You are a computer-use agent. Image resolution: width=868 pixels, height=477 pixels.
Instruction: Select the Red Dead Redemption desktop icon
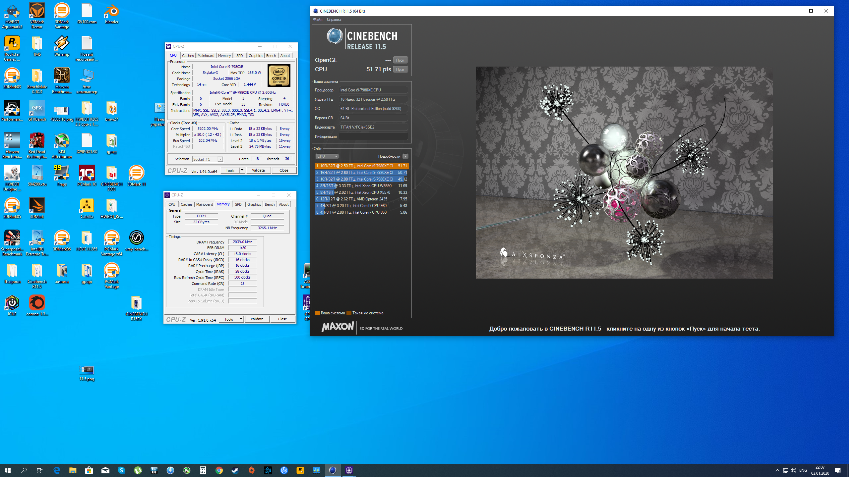(37, 146)
